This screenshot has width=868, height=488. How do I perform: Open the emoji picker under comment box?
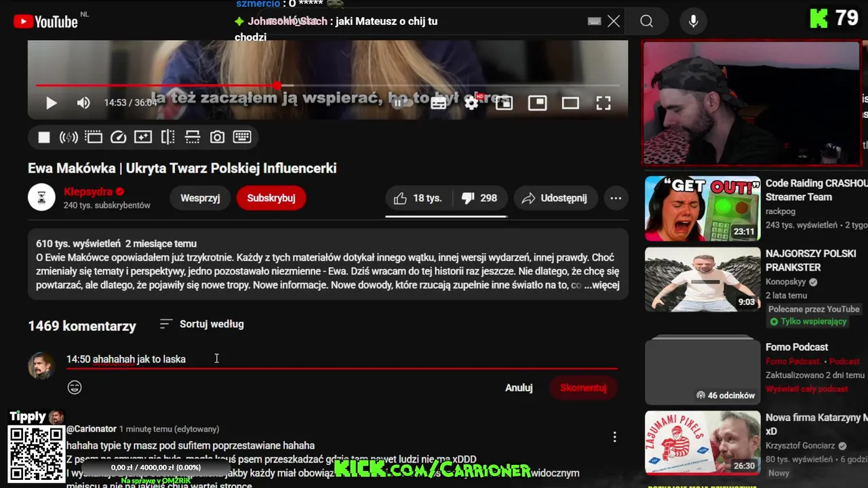point(75,388)
